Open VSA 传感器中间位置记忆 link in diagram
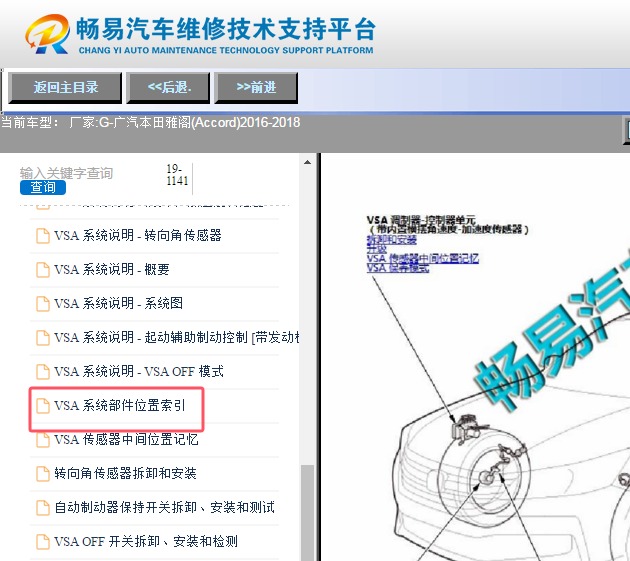Viewport: 630px width, 561px height. coord(422,258)
